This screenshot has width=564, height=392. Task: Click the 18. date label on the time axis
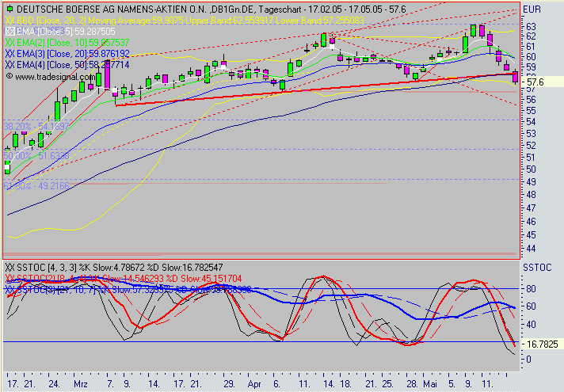[x=345, y=384]
